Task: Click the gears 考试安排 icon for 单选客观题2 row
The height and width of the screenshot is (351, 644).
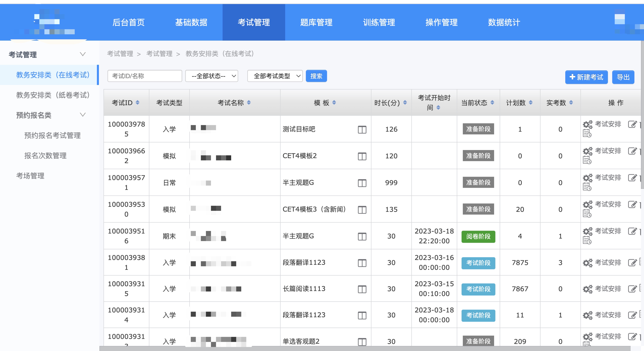Action: (x=587, y=337)
